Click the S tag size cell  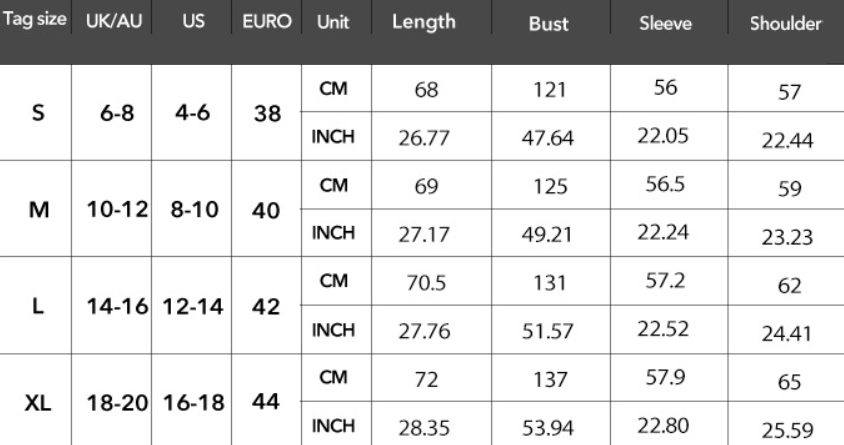coord(38,113)
